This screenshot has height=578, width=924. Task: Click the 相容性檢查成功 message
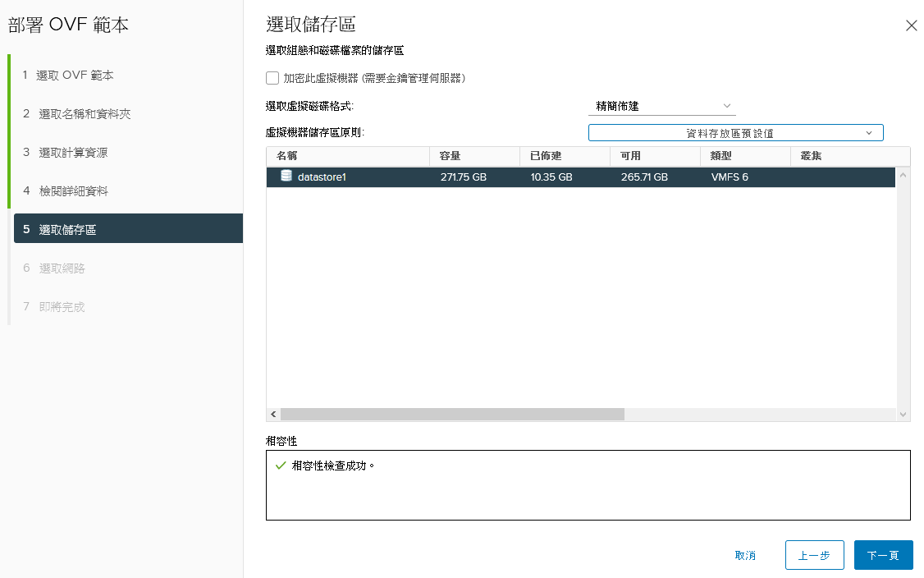click(333, 466)
